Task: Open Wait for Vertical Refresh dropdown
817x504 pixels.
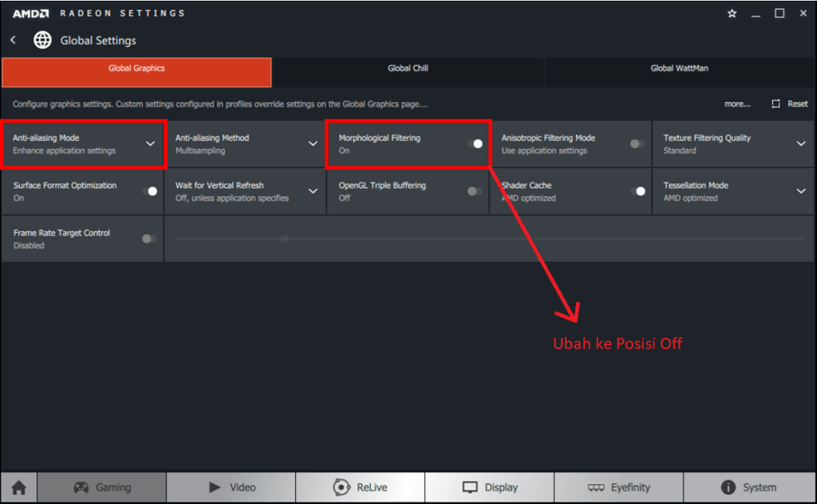Action: (313, 191)
